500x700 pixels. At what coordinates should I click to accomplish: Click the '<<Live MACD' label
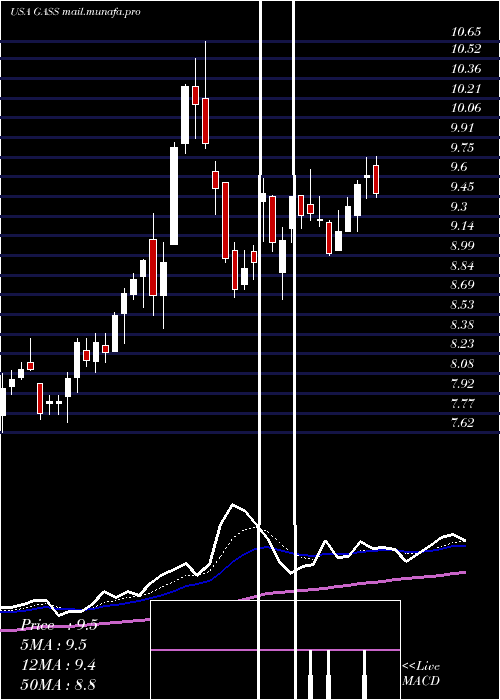coord(421,674)
